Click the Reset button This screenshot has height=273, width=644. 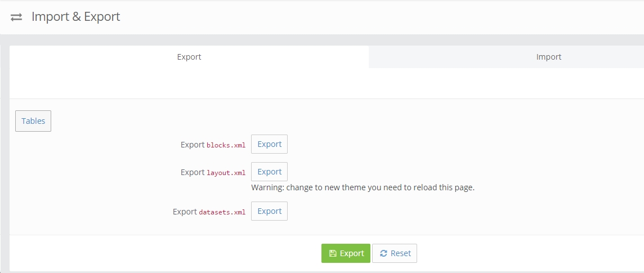tap(395, 253)
